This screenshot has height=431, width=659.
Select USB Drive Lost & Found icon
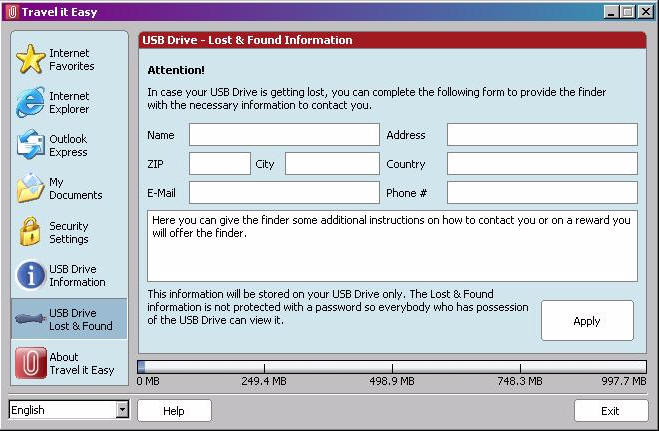pos(31,319)
